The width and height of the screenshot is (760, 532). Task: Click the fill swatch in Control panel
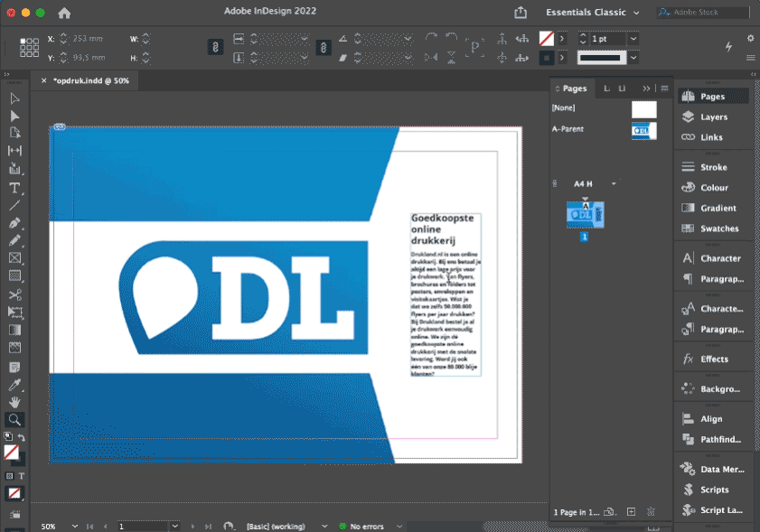[546, 38]
